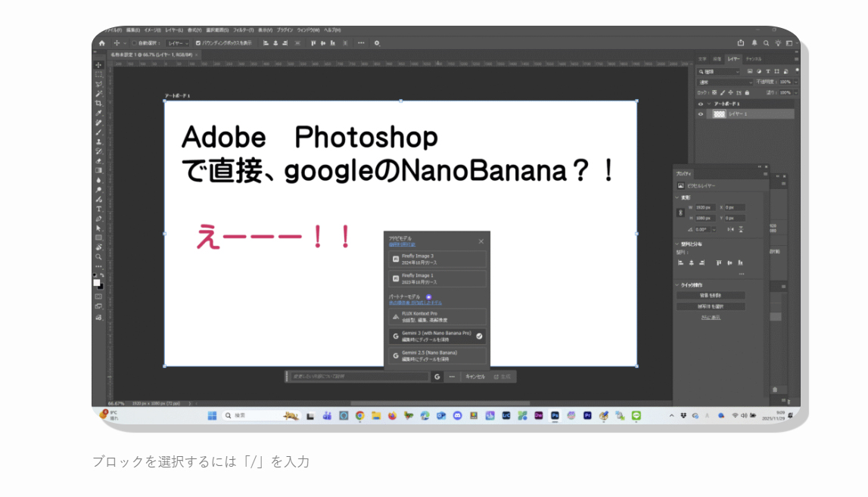This screenshot has height=497, width=868.
Task: Switch to the チャンネル tab
Action: coord(754,59)
